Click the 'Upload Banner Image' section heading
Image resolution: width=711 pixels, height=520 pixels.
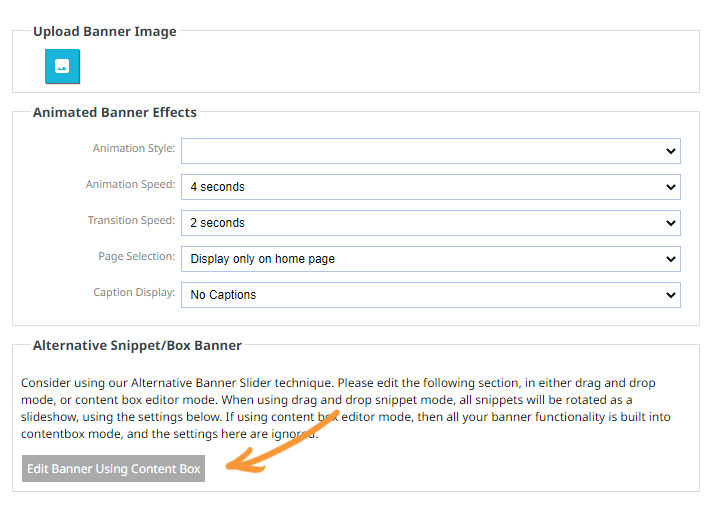point(105,32)
